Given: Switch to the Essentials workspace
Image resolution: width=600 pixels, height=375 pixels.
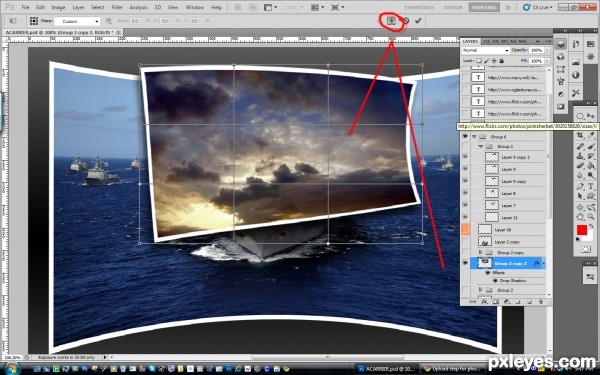Looking at the screenshot, I should [419, 7].
